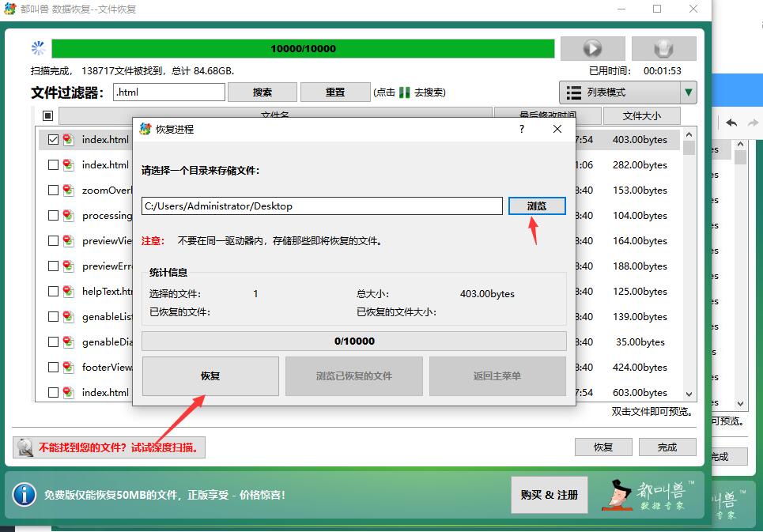The image size is (763, 532).
Task: Click the list mode icon
Action: (x=574, y=92)
